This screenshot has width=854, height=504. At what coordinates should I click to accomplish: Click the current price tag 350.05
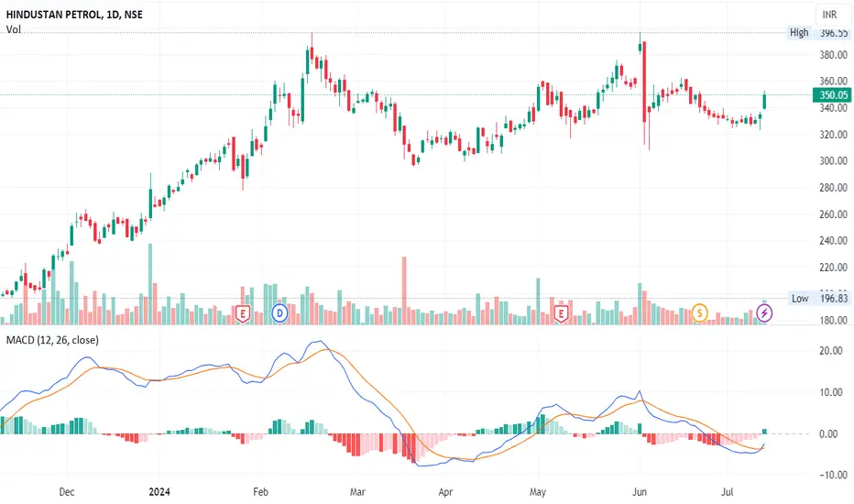pos(832,95)
